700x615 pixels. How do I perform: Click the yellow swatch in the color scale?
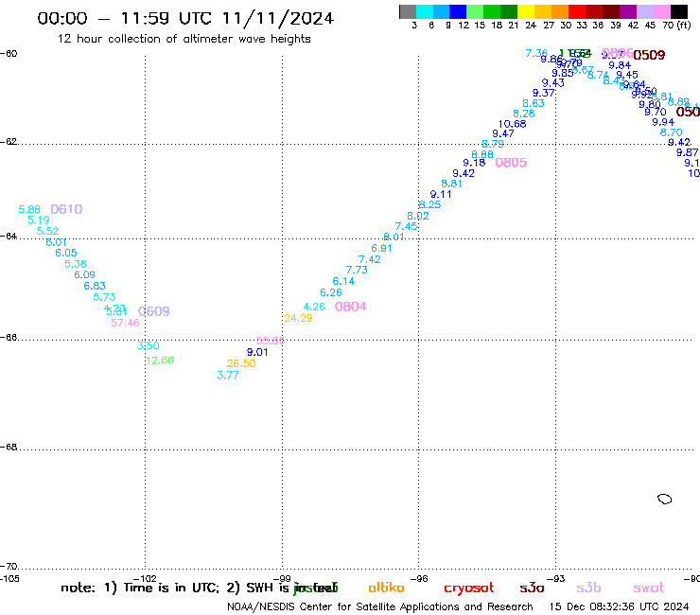tap(525, 11)
